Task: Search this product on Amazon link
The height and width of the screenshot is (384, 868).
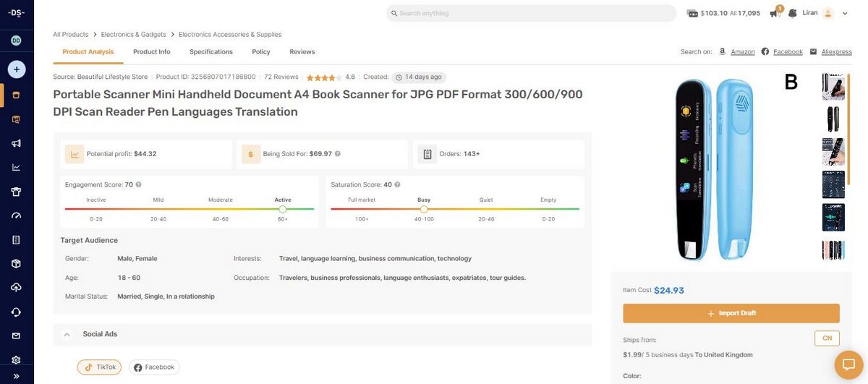Action: click(743, 52)
